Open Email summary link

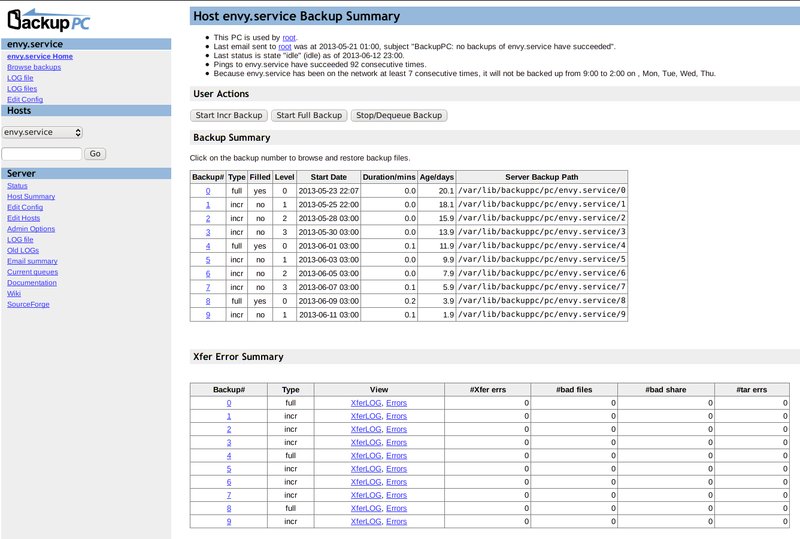coord(32,261)
